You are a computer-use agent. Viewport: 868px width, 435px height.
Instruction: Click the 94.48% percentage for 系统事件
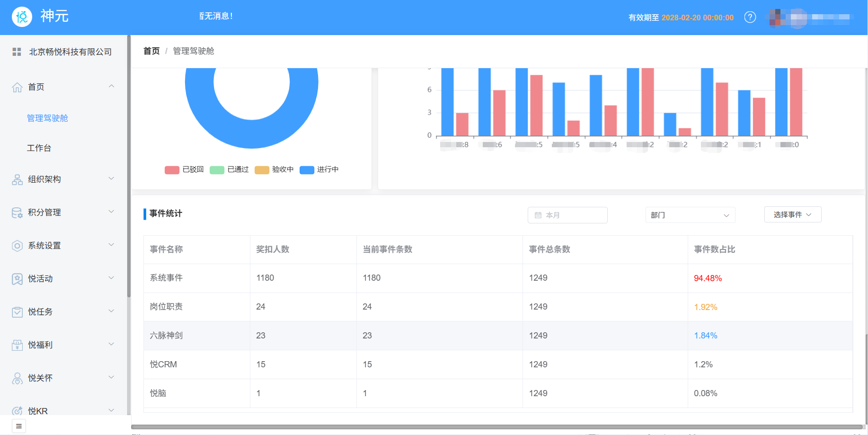tap(708, 278)
